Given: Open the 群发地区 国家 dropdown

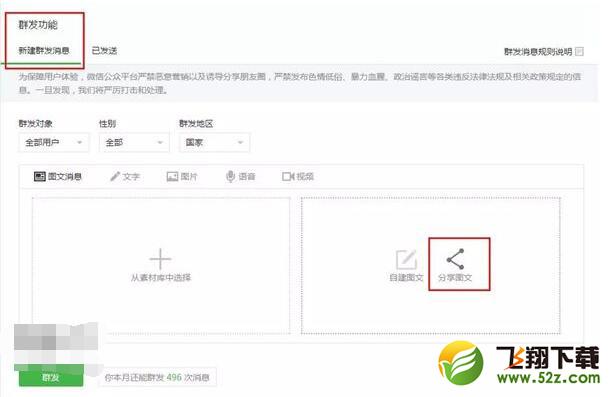Looking at the screenshot, I should pos(214,142).
